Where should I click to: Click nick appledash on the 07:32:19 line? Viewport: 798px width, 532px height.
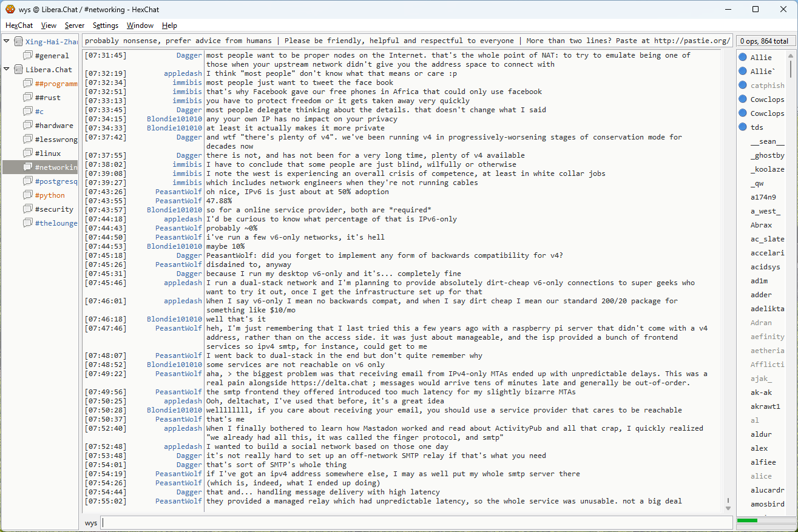(x=183, y=73)
